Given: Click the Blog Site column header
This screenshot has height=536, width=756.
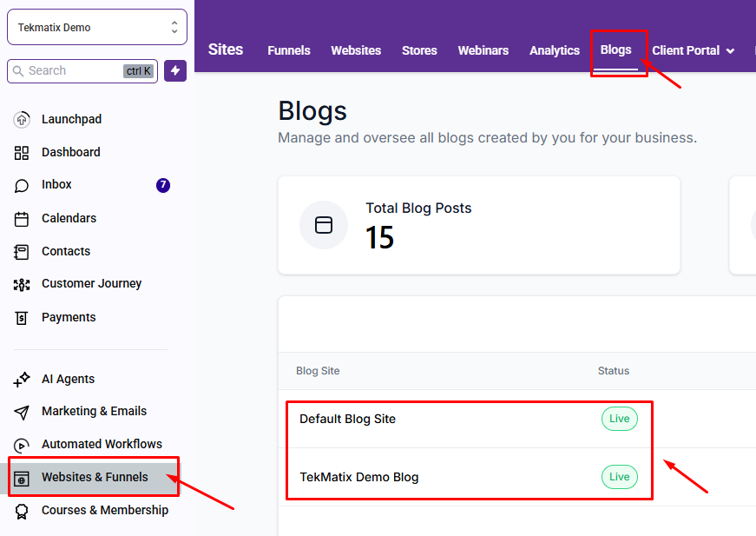Looking at the screenshot, I should tap(318, 371).
